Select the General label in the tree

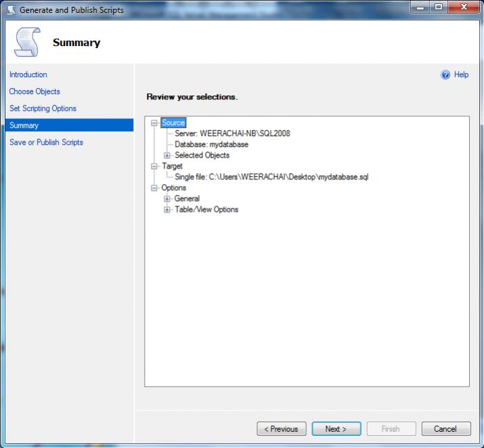tap(187, 199)
